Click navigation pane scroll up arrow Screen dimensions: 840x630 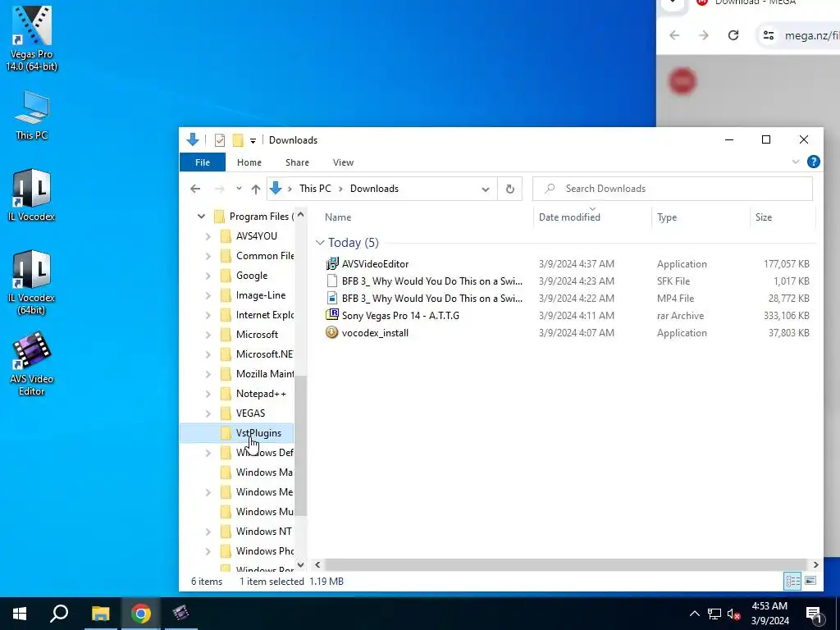click(x=300, y=215)
